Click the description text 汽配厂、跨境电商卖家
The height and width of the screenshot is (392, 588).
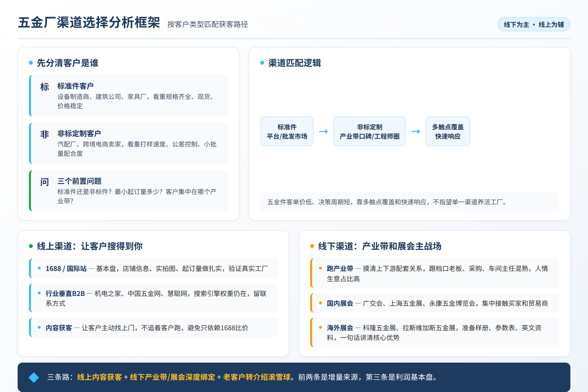tap(137, 149)
